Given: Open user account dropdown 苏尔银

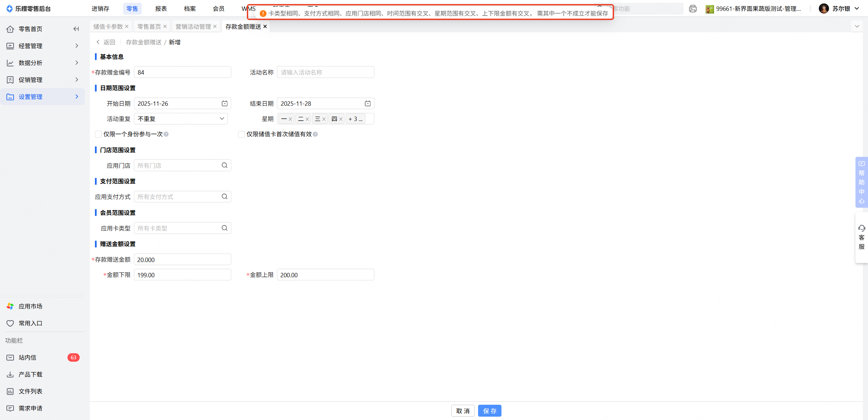Looking at the screenshot, I should click(841, 8).
